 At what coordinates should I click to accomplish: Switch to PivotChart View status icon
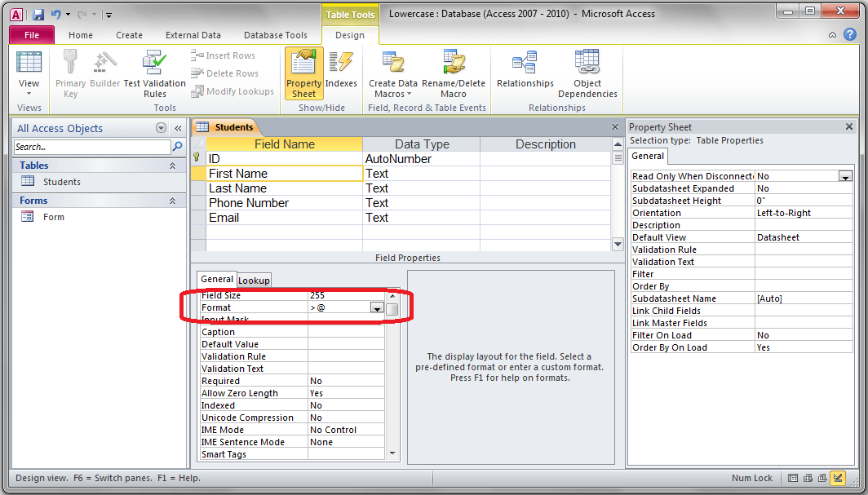tap(822, 478)
